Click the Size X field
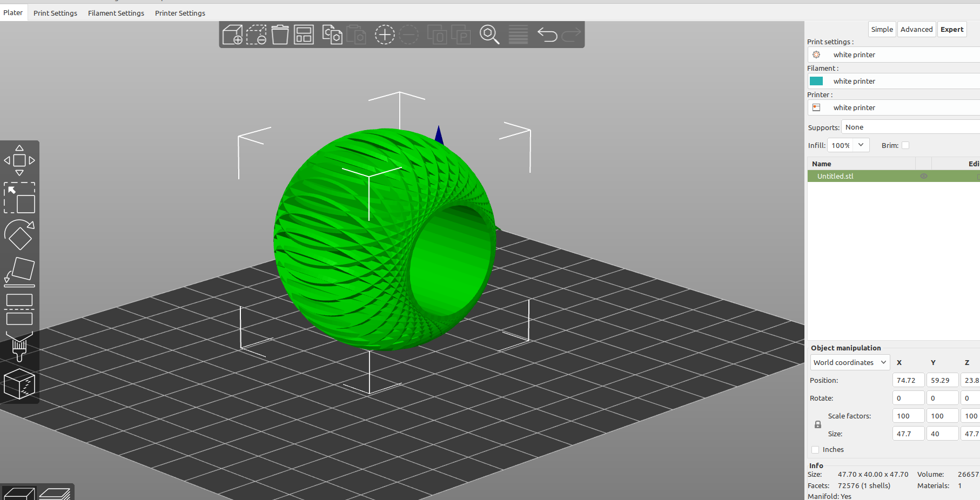This screenshot has height=500, width=980. [x=908, y=434]
